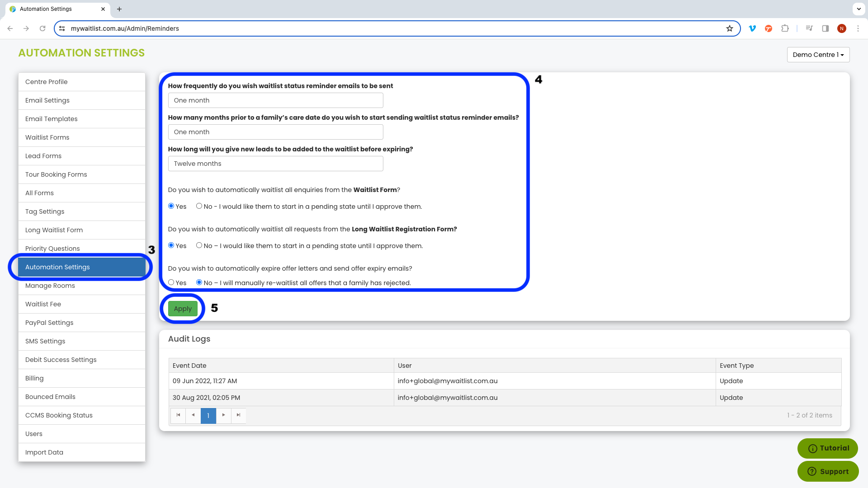Open months prior to care date dropdown
The width and height of the screenshot is (868, 488).
(275, 132)
